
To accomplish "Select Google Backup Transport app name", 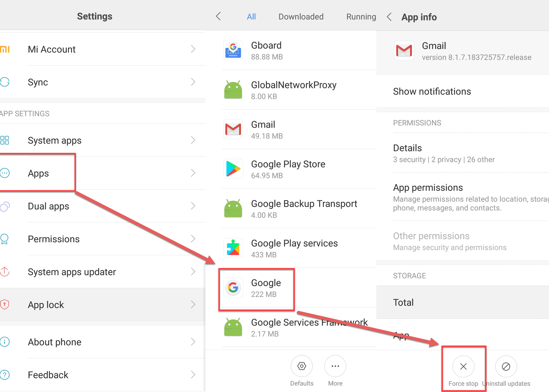I will (x=304, y=204).
